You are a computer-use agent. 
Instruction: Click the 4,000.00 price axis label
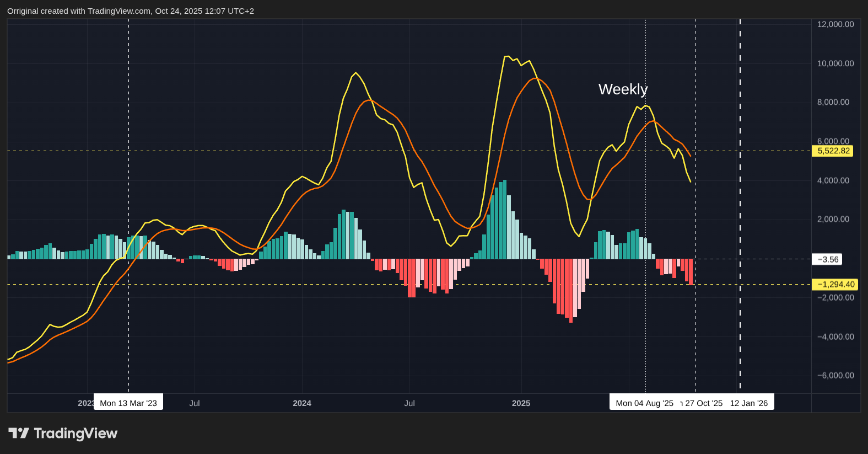click(x=833, y=180)
